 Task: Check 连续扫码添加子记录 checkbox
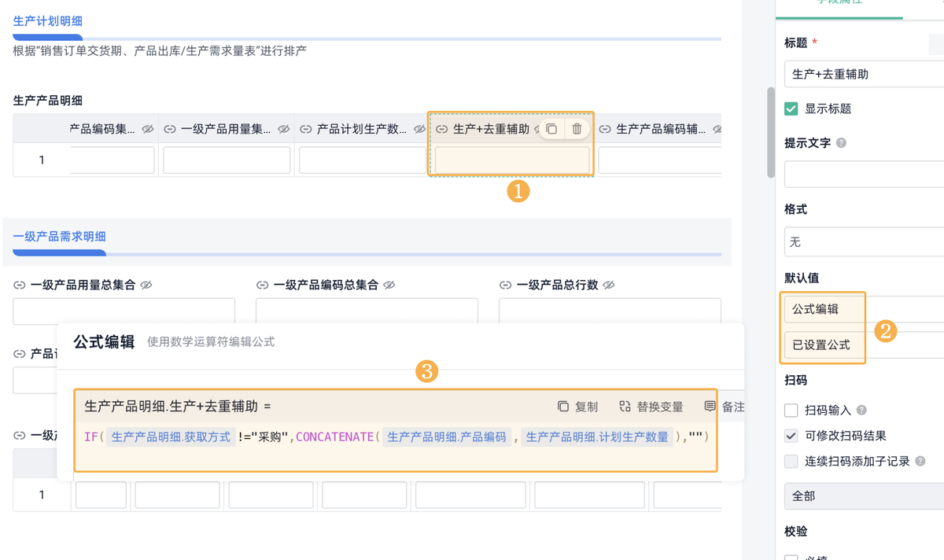(791, 461)
